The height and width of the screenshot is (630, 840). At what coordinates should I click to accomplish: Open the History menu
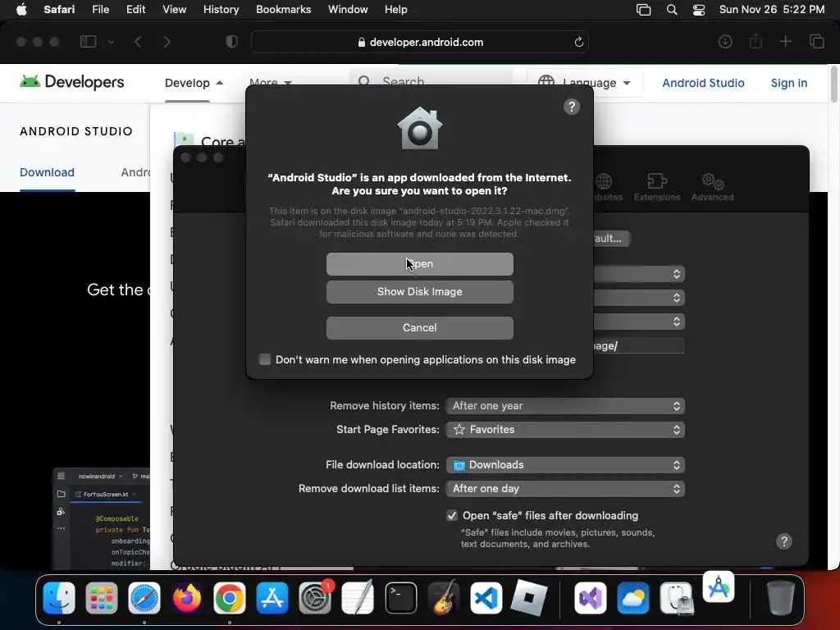(221, 10)
